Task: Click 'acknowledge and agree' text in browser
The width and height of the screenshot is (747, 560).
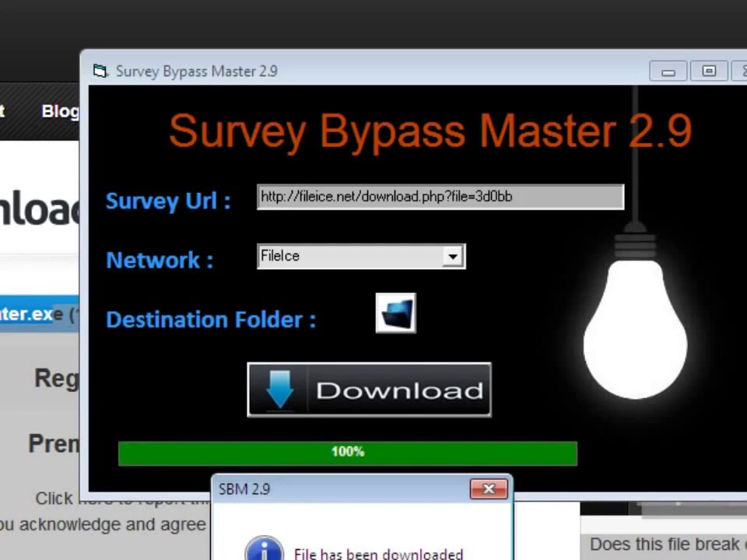Action: (x=112, y=524)
